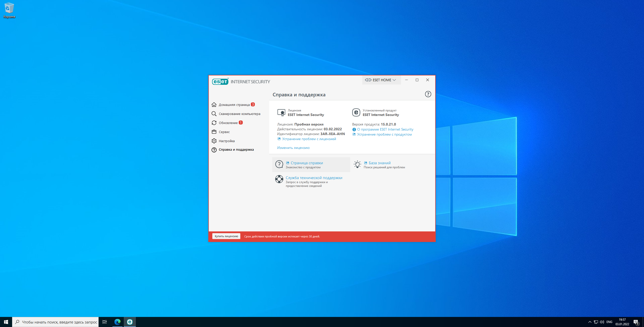Click Изменить лицензию link

coord(293,148)
